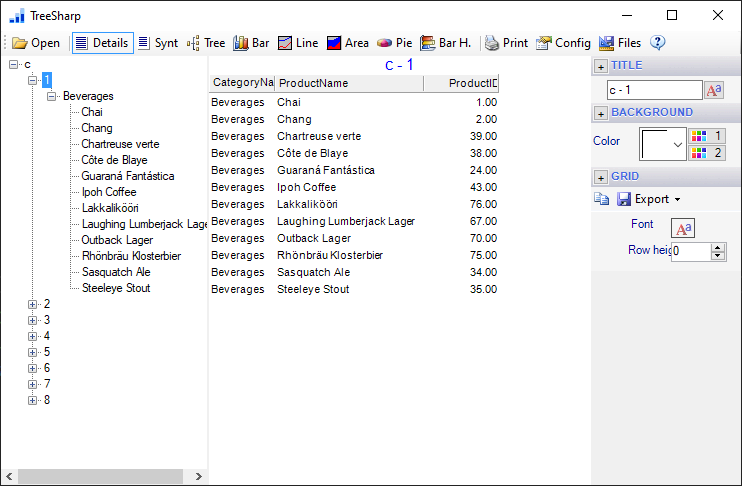Open help with the question mark icon
Image resolution: width=742 pixels, height=486 pixels.
657,43
